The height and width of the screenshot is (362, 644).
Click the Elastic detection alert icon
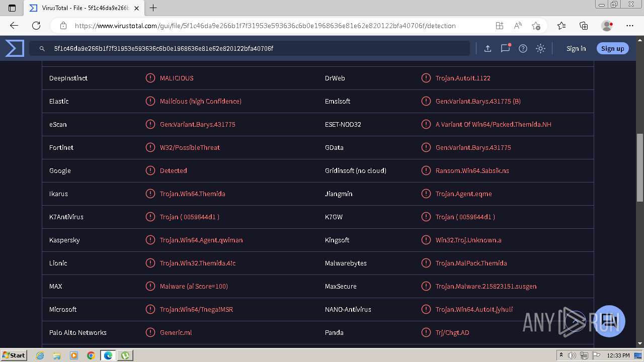150,101
